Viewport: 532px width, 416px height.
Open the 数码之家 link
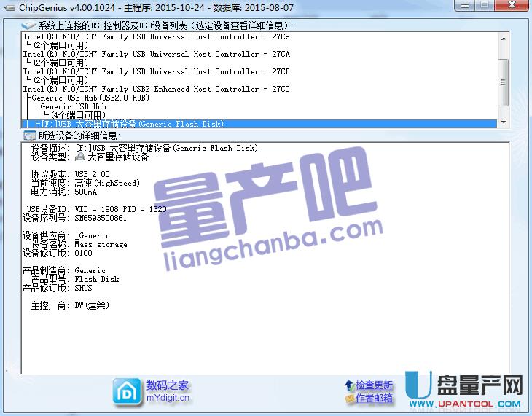(167, 385)
